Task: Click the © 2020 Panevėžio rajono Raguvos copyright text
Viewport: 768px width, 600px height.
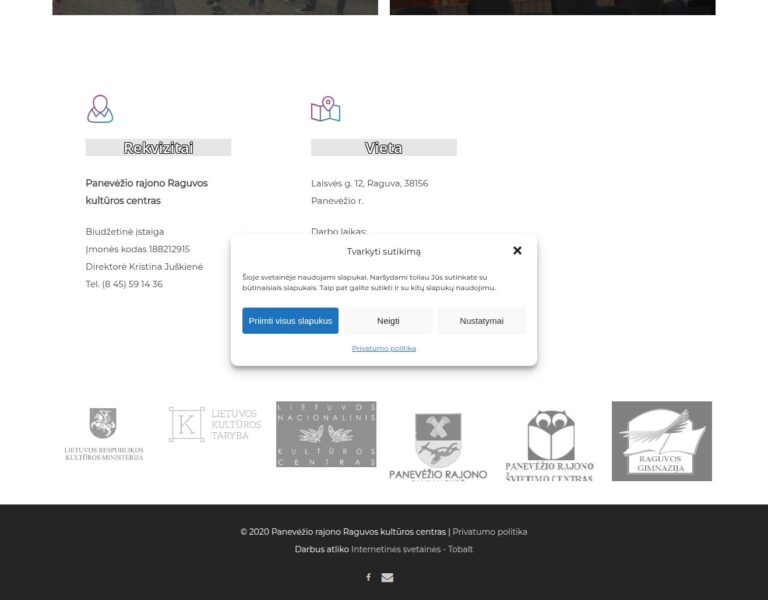Action: coord(343,532)
